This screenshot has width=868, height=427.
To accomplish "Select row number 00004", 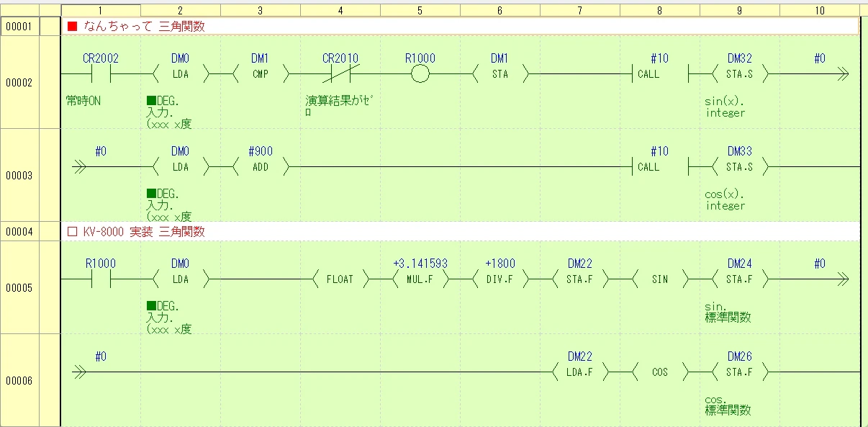I will coord(19,231).
